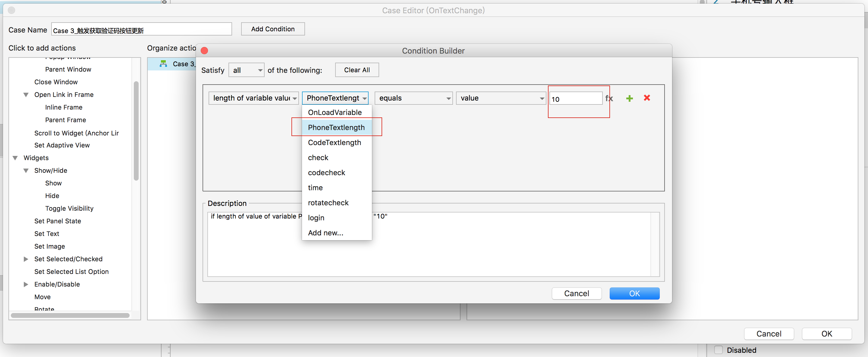868x357 pixels.
Task: Click the Case Name text field
Action: tap(142, 29)
